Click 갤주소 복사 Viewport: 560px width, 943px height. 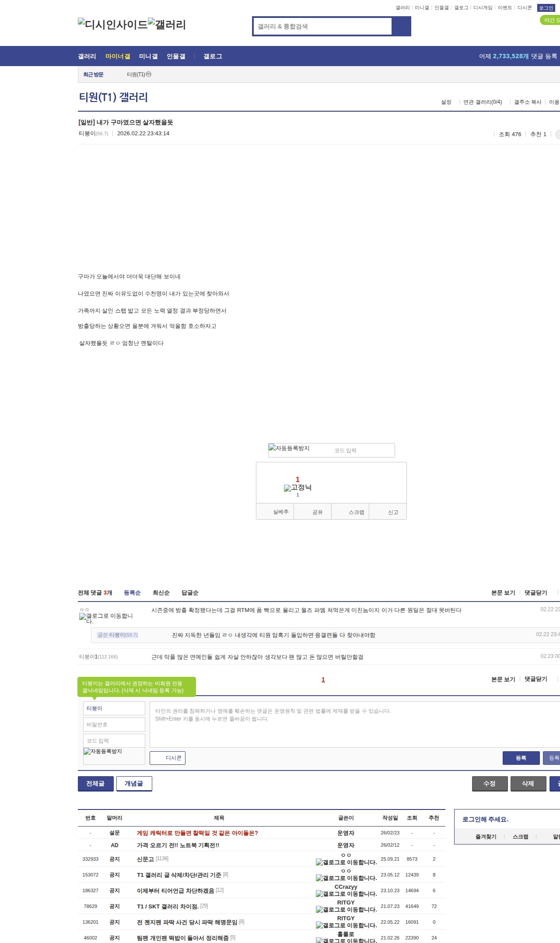tap(528, 102)
